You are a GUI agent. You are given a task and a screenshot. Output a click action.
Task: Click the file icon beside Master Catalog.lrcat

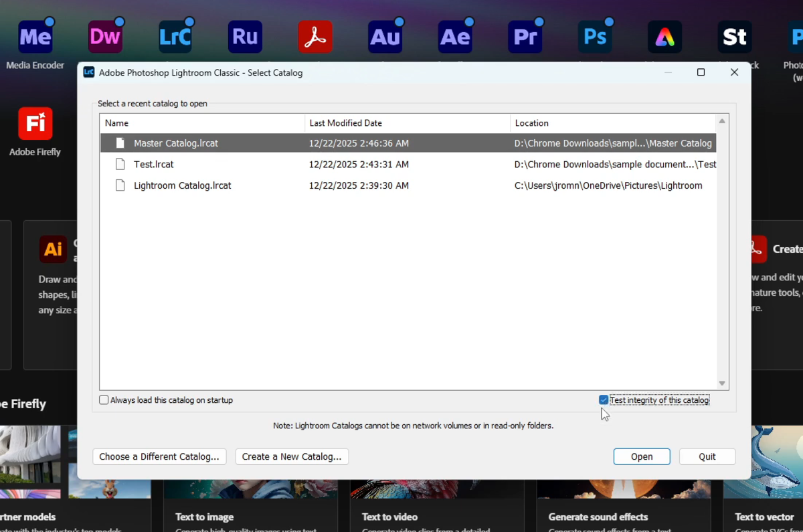tap(120, 143)
